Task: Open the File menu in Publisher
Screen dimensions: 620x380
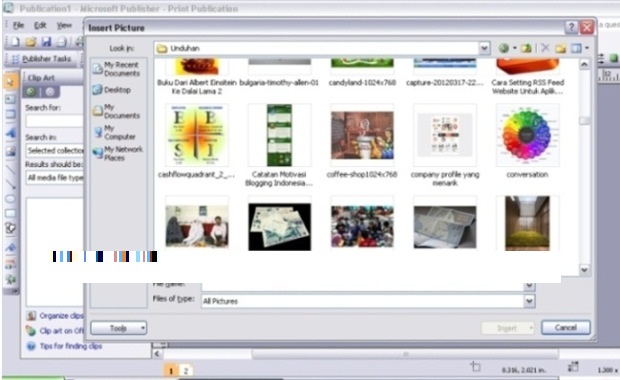Action: 18,26
